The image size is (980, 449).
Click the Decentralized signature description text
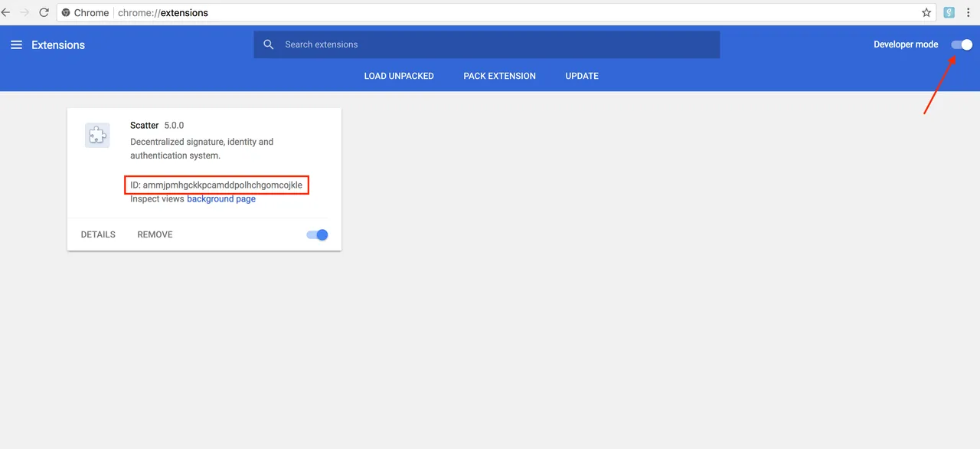(201, 149)
